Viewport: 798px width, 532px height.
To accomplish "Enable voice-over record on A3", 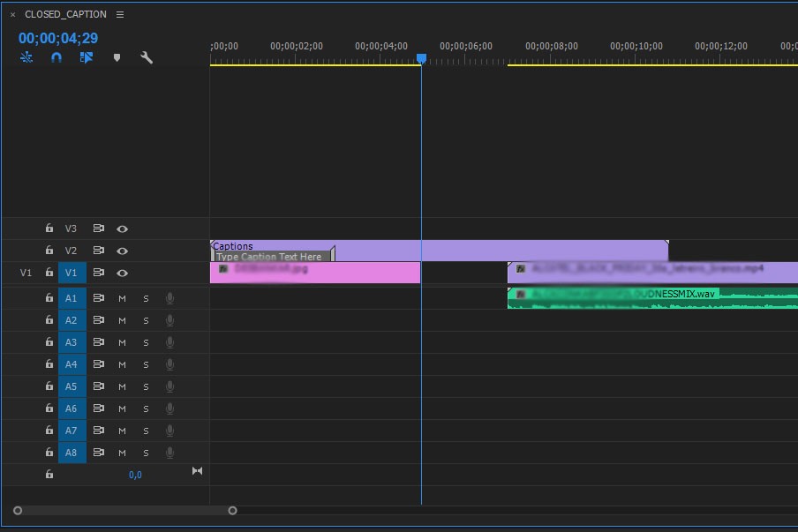I will tap(170, 342).
